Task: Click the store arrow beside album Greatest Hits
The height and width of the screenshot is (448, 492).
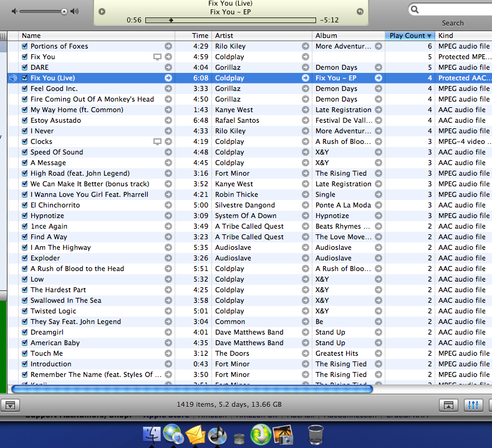Action: click(379, 353)
